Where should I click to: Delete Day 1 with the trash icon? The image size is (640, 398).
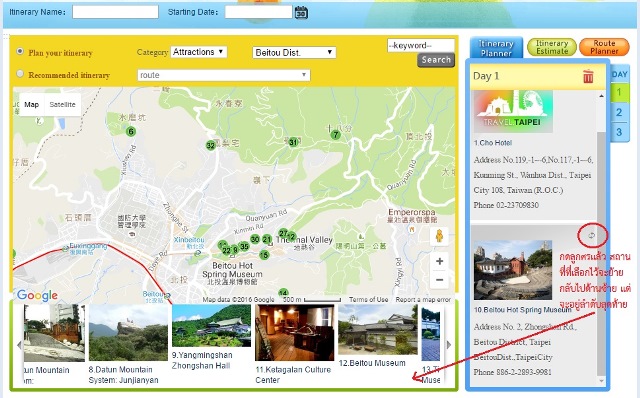pos(588,76)
